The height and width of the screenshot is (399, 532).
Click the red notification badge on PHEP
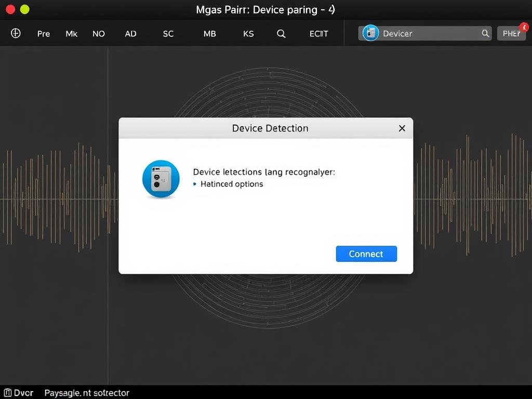click(524, 26)
